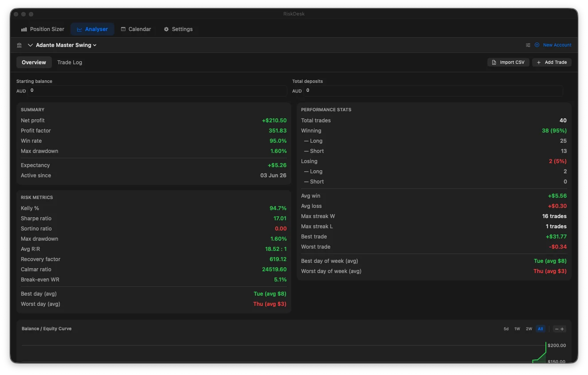Viewport: 588px width, 375px height.
Task: Click the Winning value 38 (95%)
Action: click(x=554, y=131)
